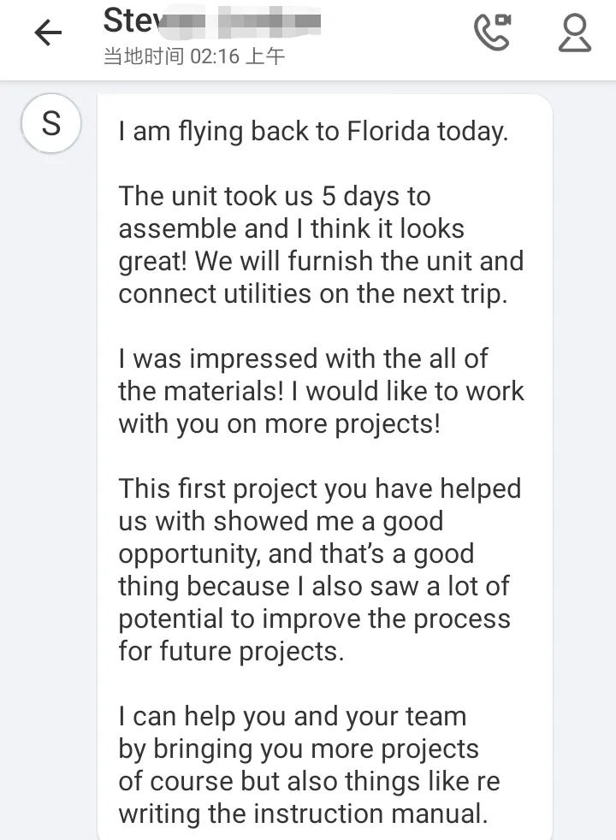Tap the line "opportunity, and that's a good"
Image resolution: width=616 pixels, height=840 pixels.
[x=296, y=553]
